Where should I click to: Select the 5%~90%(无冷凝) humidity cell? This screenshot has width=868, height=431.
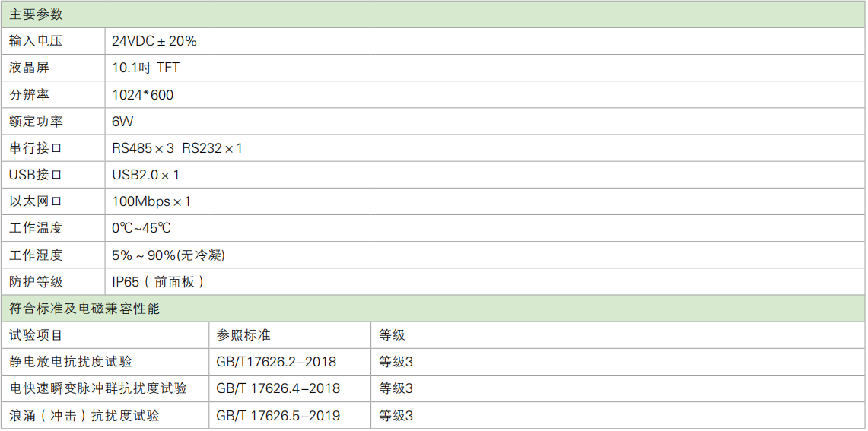tap(168, 255)
